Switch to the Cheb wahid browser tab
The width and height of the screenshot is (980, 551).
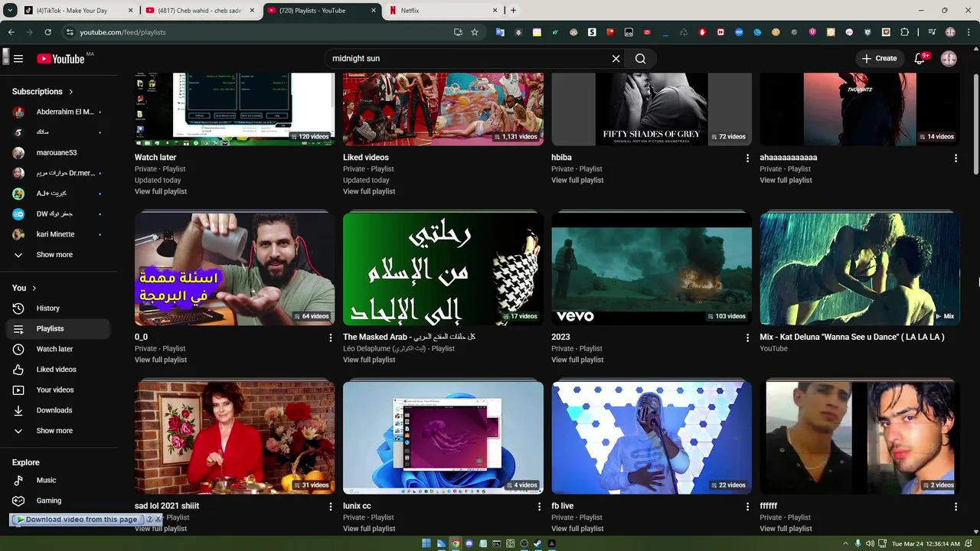click(201, 11)
